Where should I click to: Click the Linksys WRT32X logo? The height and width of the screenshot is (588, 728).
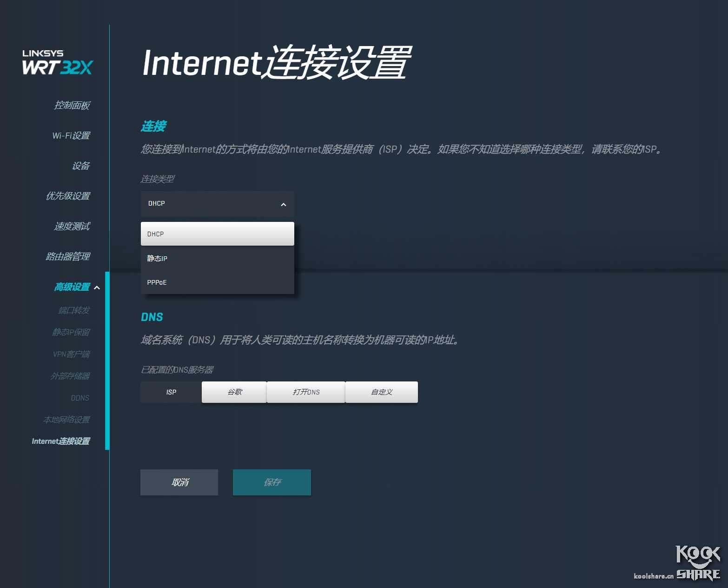point(57,62)
